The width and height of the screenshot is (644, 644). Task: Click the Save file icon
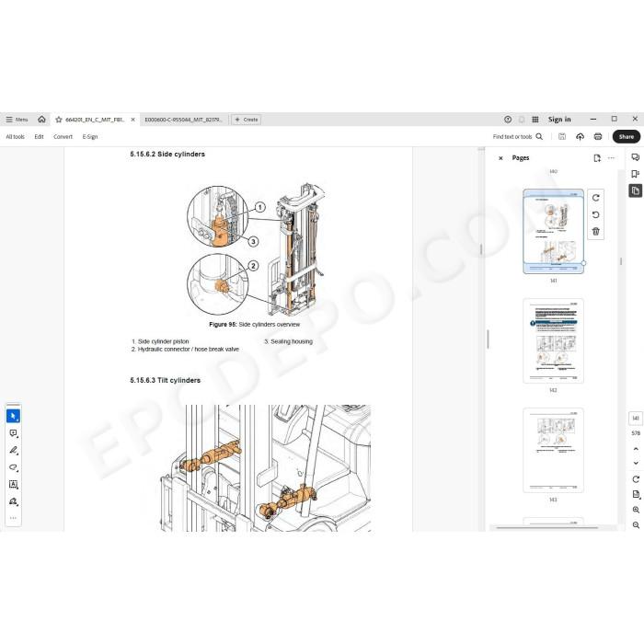tap(562, 137)
